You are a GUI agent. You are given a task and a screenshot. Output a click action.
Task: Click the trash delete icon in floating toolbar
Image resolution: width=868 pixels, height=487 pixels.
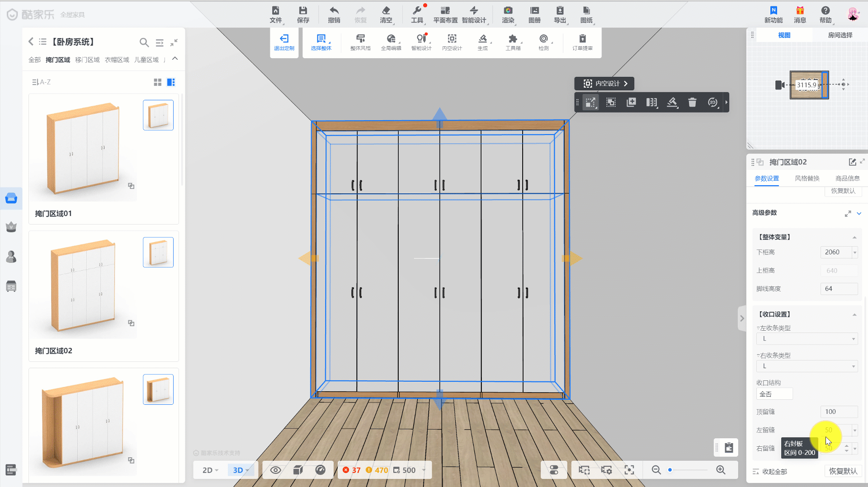pyautogui.click(x=692, y=103)
